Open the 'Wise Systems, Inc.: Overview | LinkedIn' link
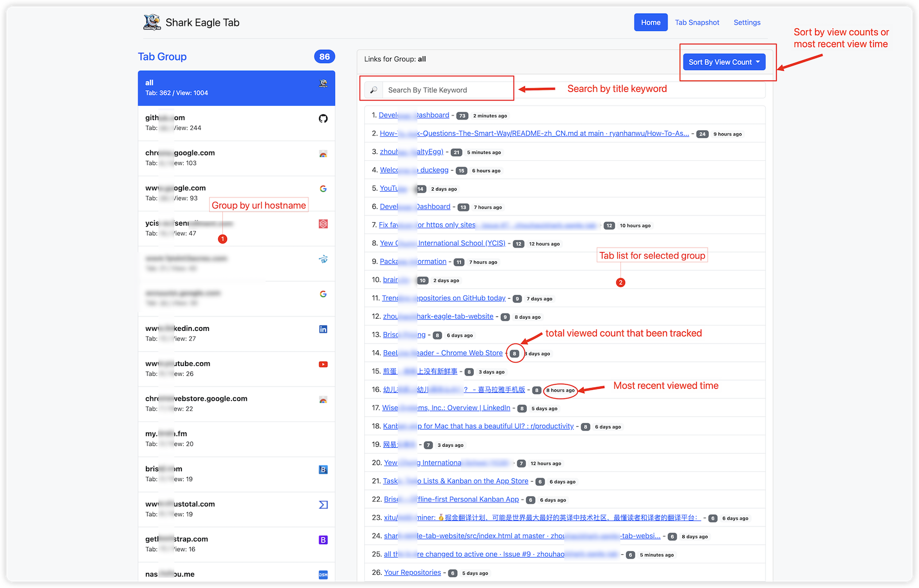Viewport: 919px width, 588px height. 446,408
